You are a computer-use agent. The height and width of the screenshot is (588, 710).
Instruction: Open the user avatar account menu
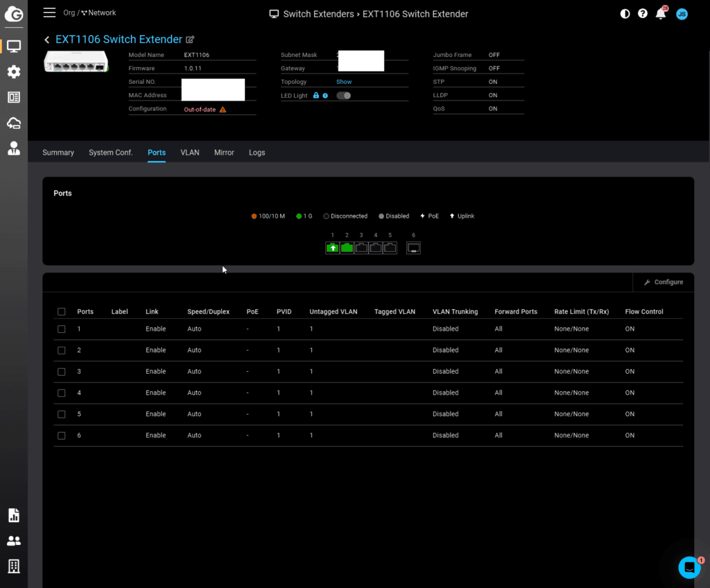tap(682, 14)
